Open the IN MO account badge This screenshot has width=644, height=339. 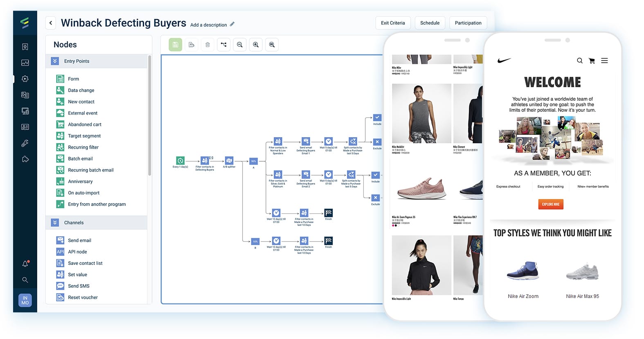[25, 300]
